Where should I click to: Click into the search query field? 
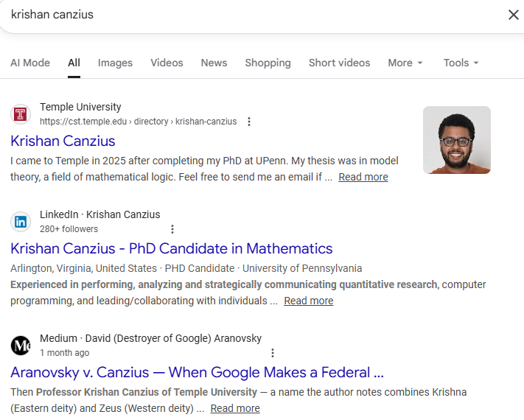pyautogui.click(x=221, y=15)
